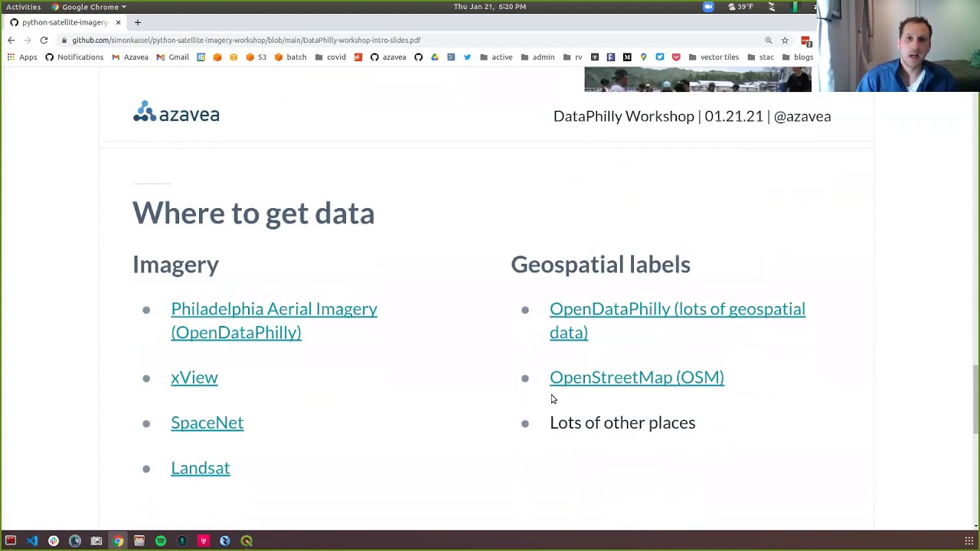
Task: Open the SpaceNet link
Action: pyautogui.click(x=207, y=422)
